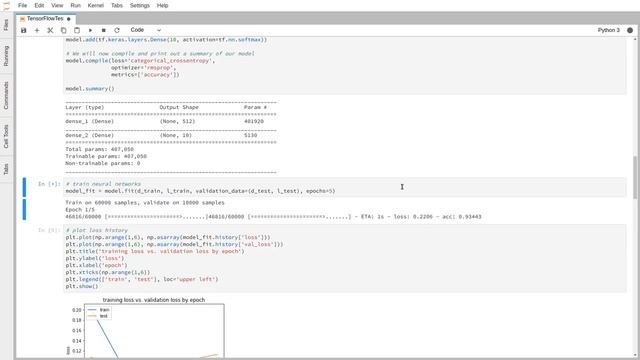Screen dimensions: 640x360
Task: Click the notebook vertical scrollbar
Action: pos(635,177)
